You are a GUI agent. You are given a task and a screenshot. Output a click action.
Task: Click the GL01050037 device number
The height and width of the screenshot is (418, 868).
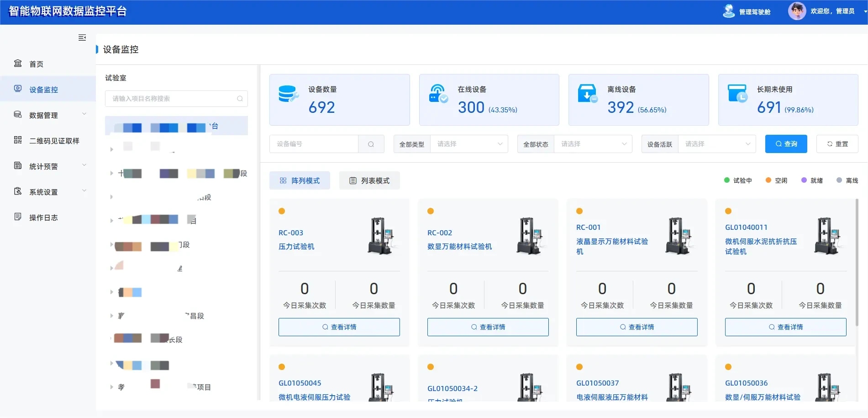coord(598,383)
